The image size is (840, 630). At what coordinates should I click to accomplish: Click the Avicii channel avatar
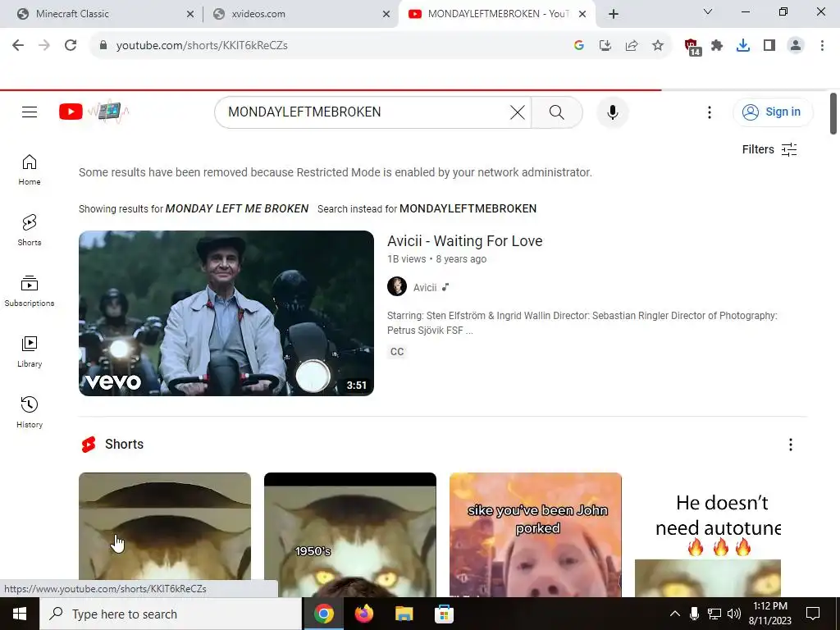point(397,286)
